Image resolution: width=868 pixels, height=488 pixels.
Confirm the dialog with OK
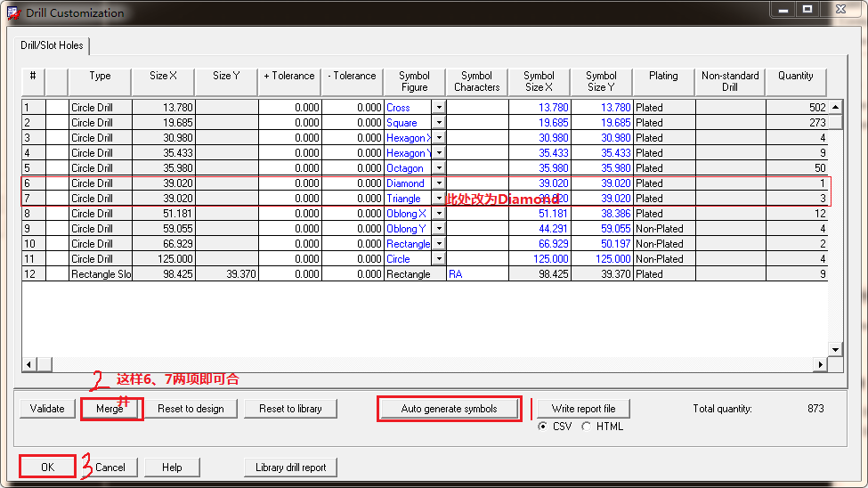tap(47, 468)
